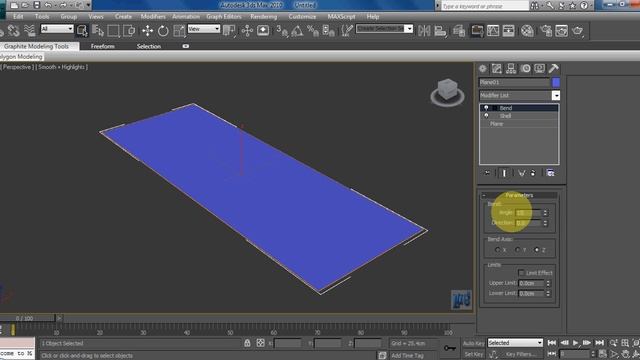Enable the Limit Effect checkbox

[x=521, y=273]
